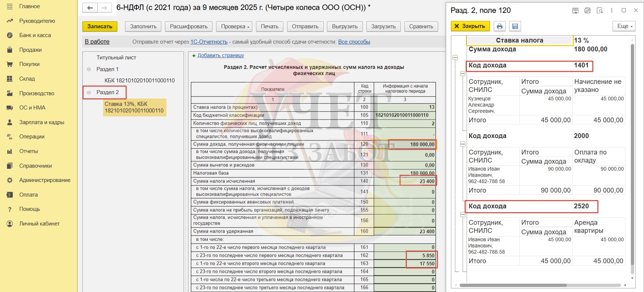Click the Отправить button
The width and height of the screenshot is (644, 292).
click(305, 26)
